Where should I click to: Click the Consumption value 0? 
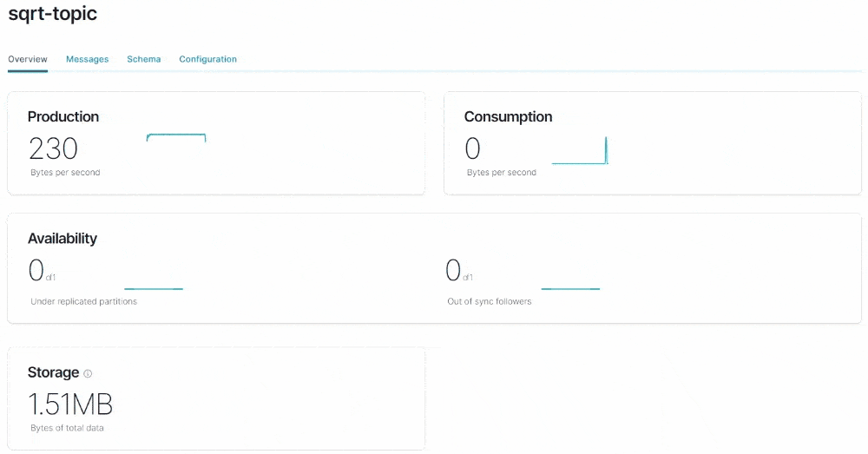click(x=473, y=148)
